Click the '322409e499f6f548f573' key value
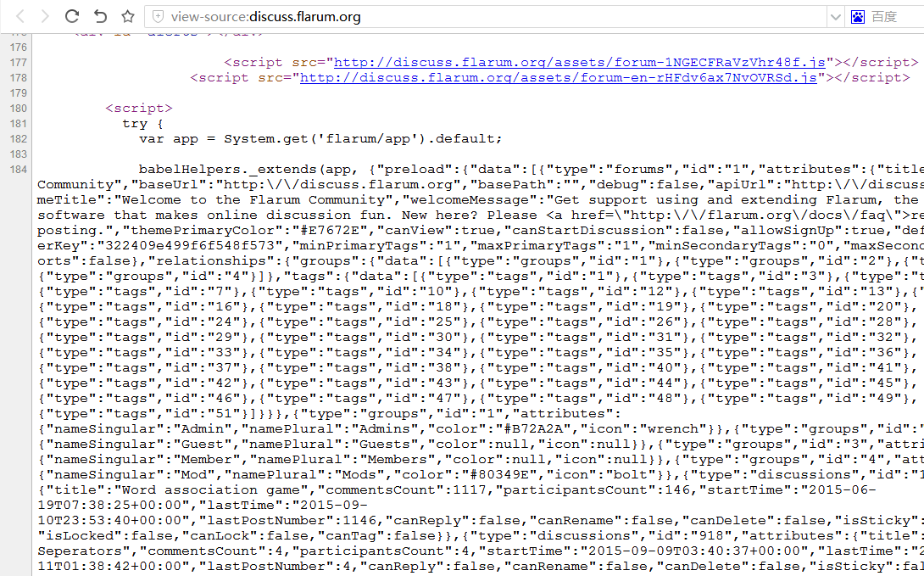The image size is (924, 576). [x=190, y=246]
